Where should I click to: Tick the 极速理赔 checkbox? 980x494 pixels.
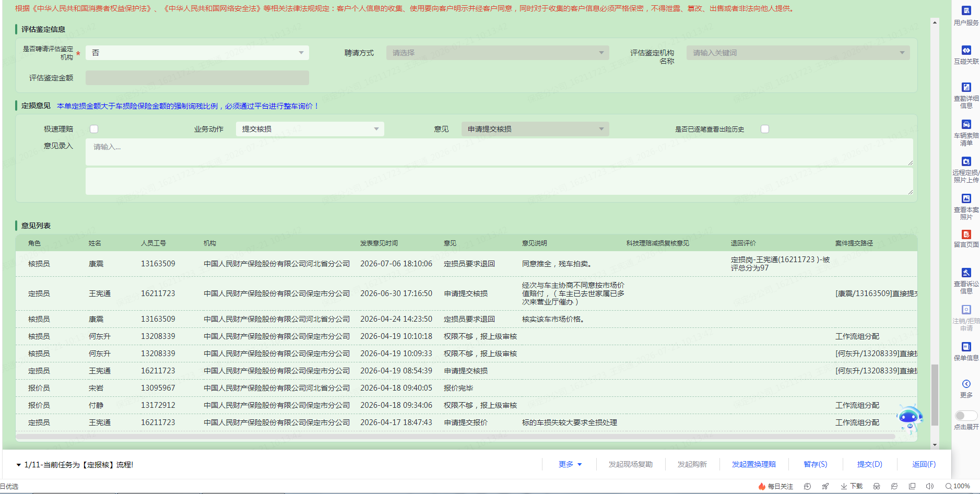pyautogui.click(x=94, y=129)
